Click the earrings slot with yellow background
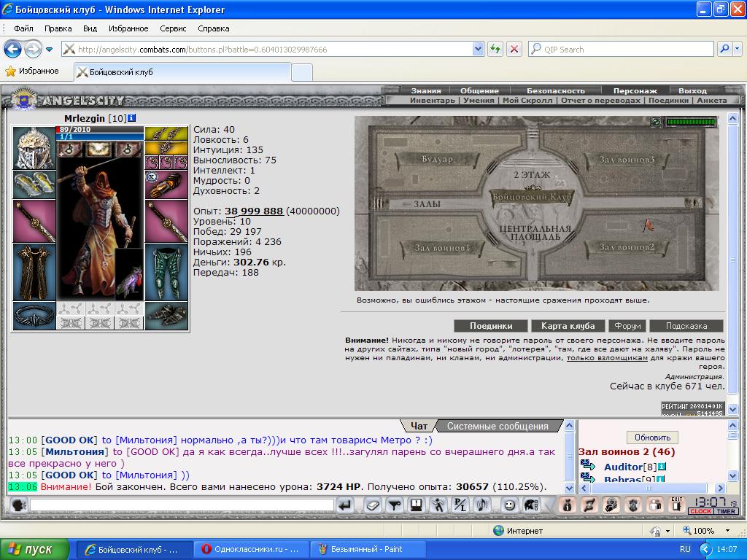 [166, 134]
